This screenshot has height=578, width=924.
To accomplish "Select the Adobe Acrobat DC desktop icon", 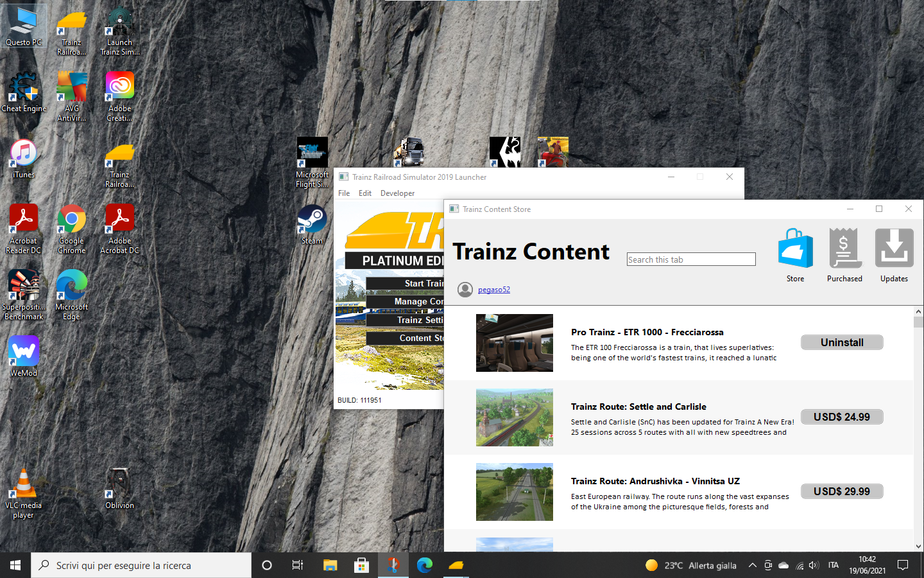I will tap(120, 229).
